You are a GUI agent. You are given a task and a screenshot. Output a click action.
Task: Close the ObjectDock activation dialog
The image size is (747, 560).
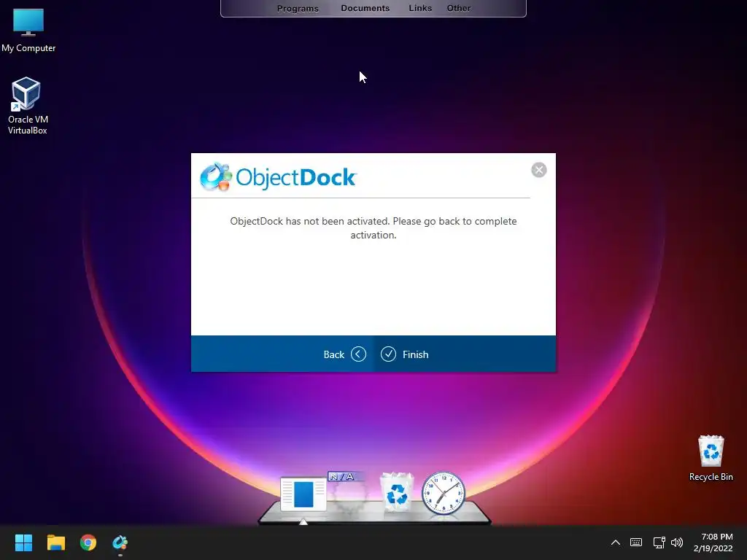[x=539, y=170]
